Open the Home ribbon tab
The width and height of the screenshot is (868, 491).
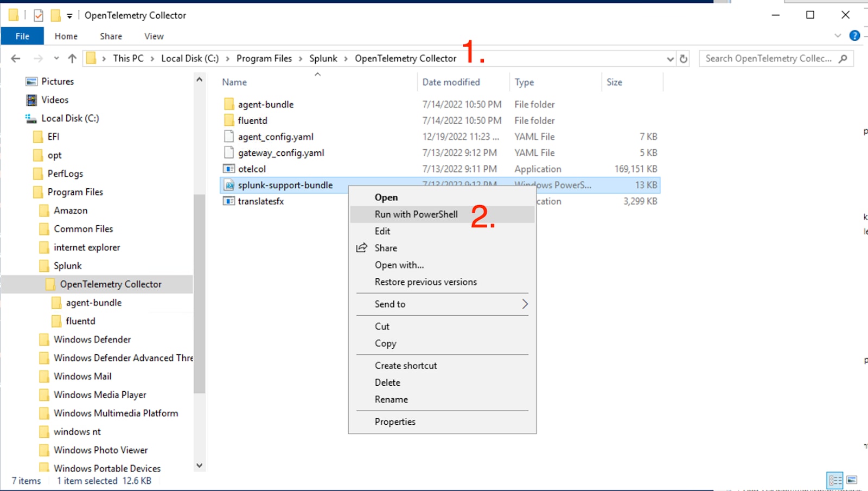pos(66,36)
